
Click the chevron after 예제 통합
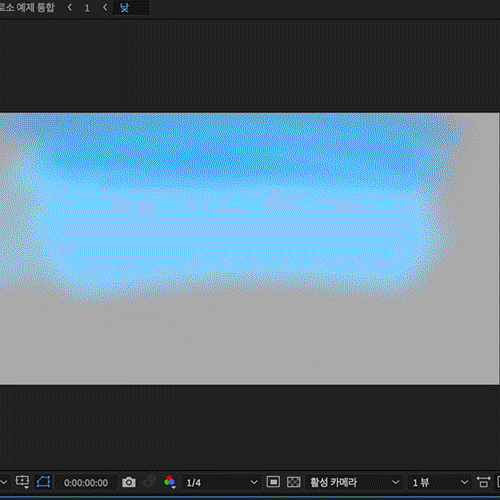click(70, 7)
